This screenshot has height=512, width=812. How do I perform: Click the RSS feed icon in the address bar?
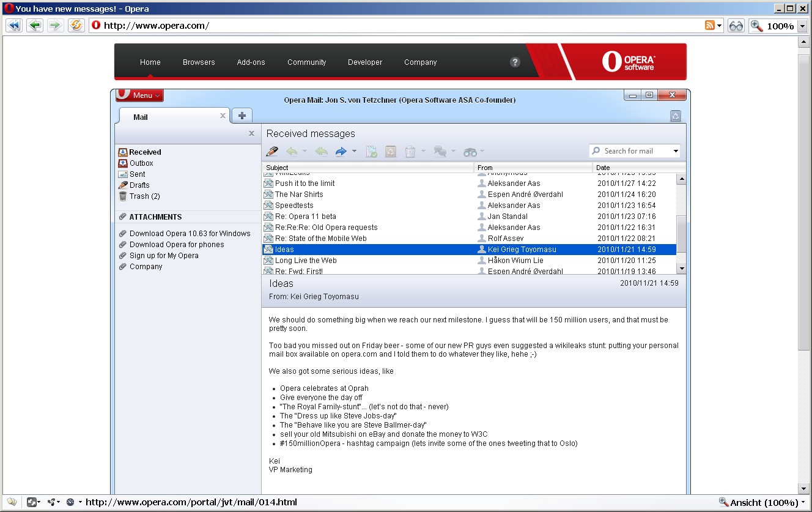point(709,25)
